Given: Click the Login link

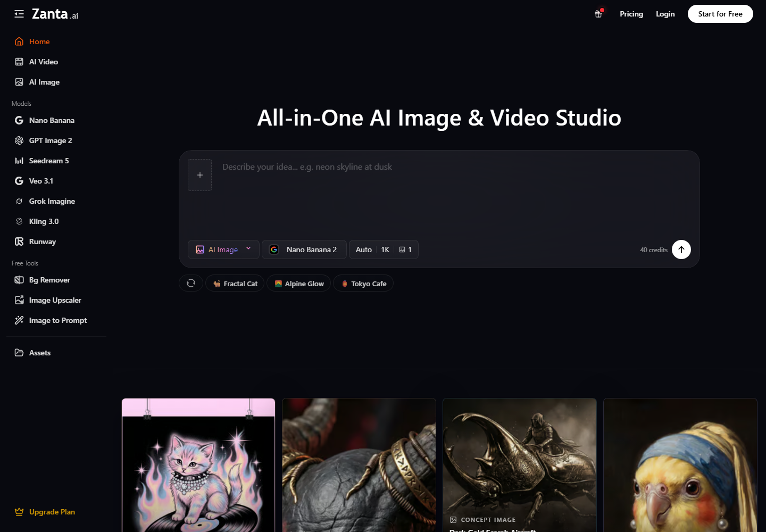Looking at the screenshot, I should pos(665,14).
